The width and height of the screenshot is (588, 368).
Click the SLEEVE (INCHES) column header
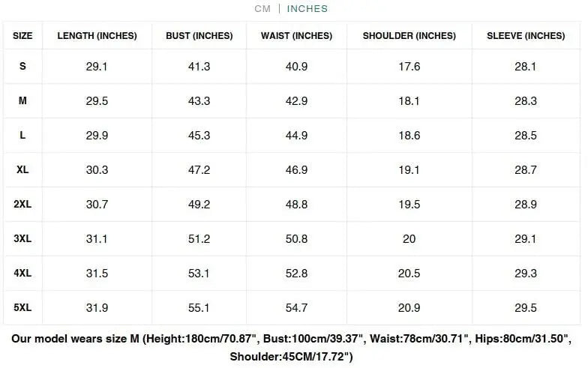pos(526,36)
